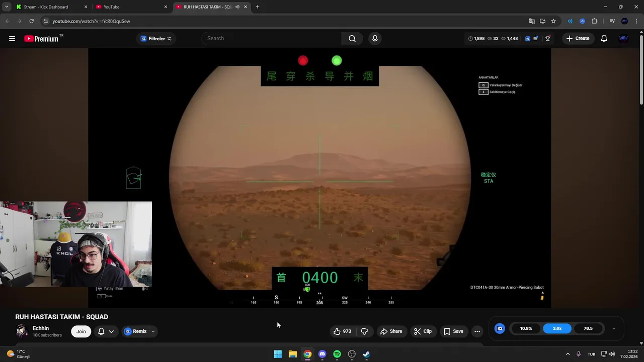Screen dimensions: 644x362
Task: Open the Extensions puzzle icon
Action: (x=595, y=21)
